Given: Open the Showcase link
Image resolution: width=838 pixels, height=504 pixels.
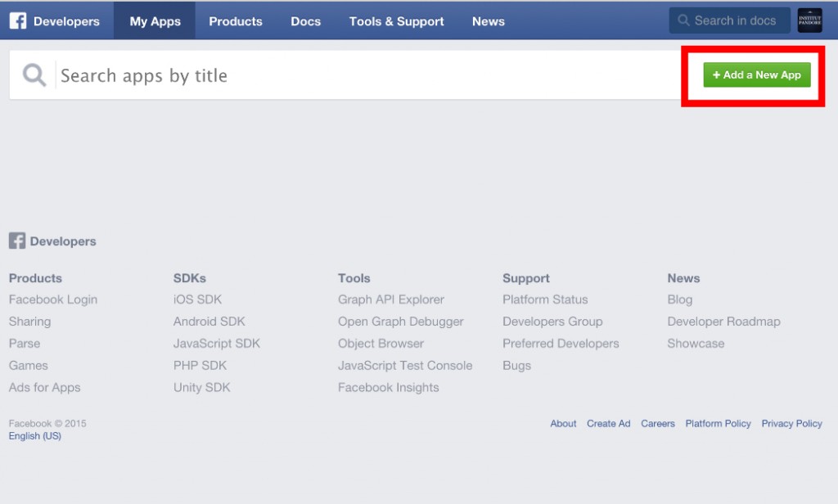Looking at the screenshot, I should pyautogui.click(x=696, y=344).
